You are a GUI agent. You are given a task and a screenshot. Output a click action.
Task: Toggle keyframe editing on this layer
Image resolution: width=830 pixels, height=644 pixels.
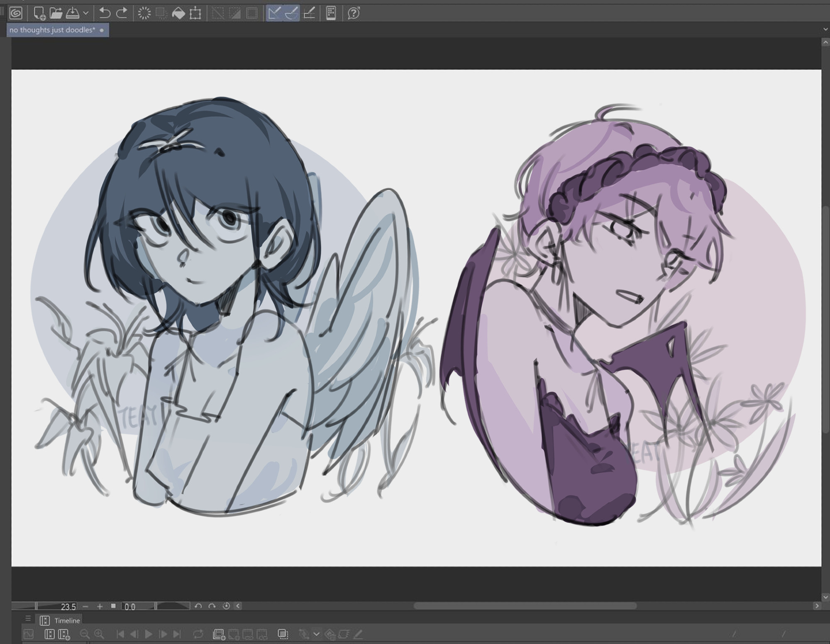pos(344,634)
